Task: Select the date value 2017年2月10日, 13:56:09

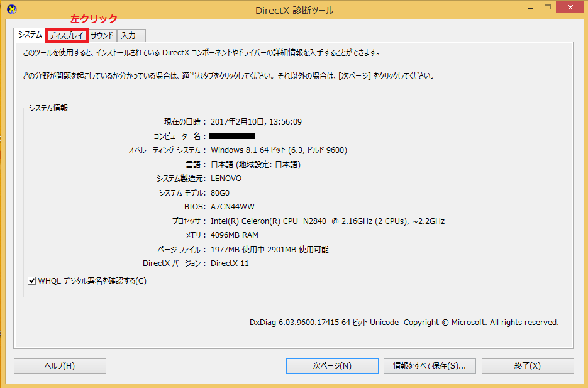Action: [x=256, y=122]
